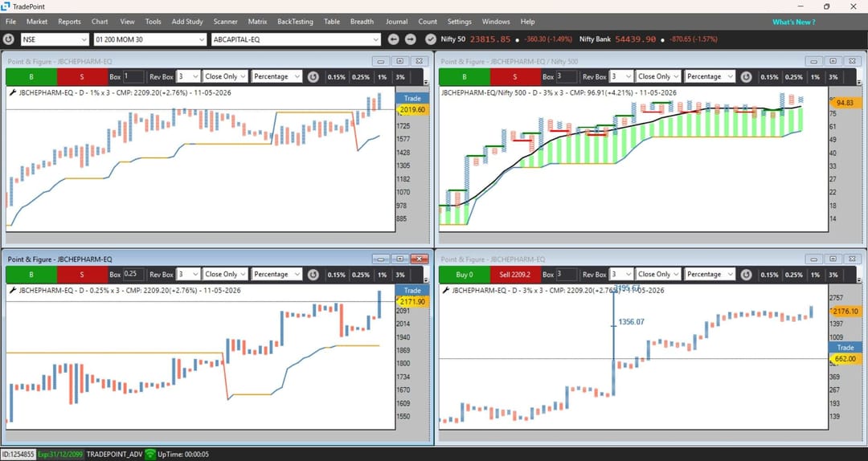Open Rev Box dropdown in top-left chart

click(195, 77)
